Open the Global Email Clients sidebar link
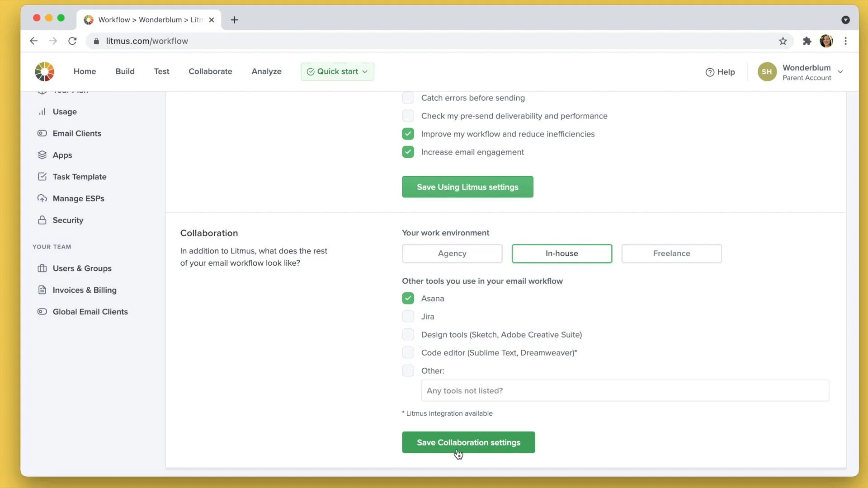This screenshot has height=488, width=868. pyautogui.click(x=90, y=312)
